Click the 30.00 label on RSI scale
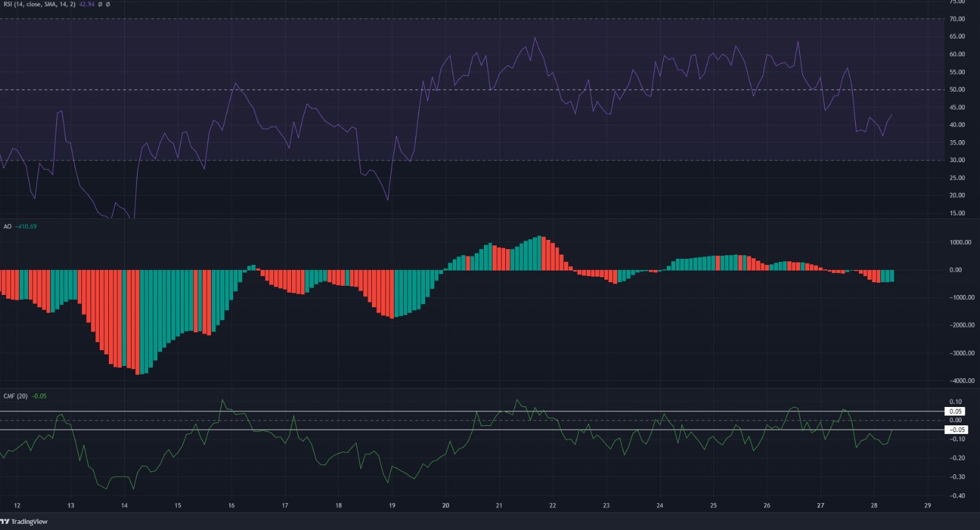This screenshot has height=530, width=980. click(958, 160)
